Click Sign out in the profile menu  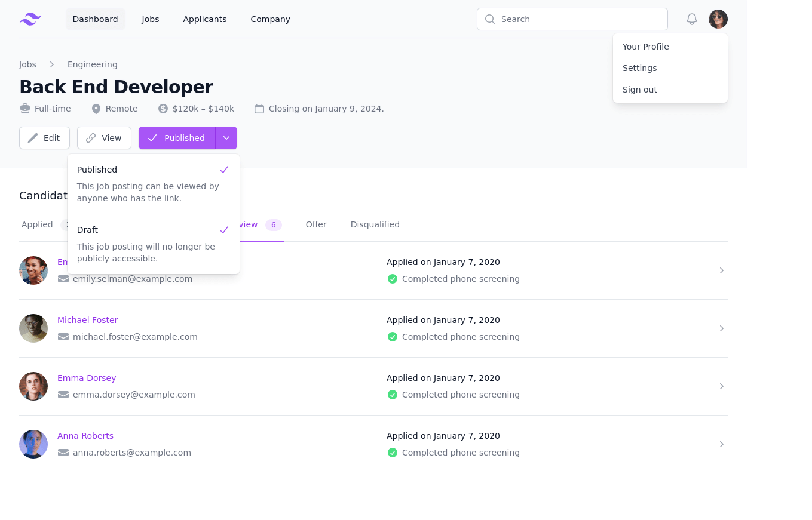point(639,89)
